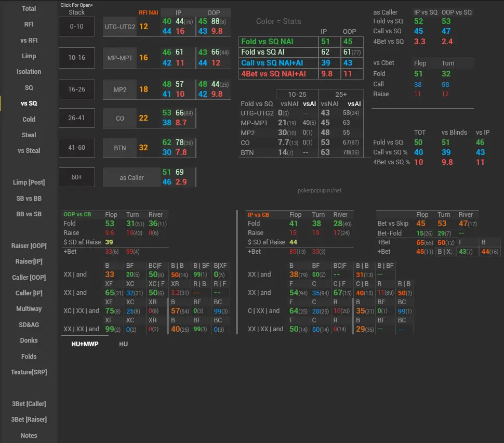Open the Multiway sidebar section

(x=29, y=308)
